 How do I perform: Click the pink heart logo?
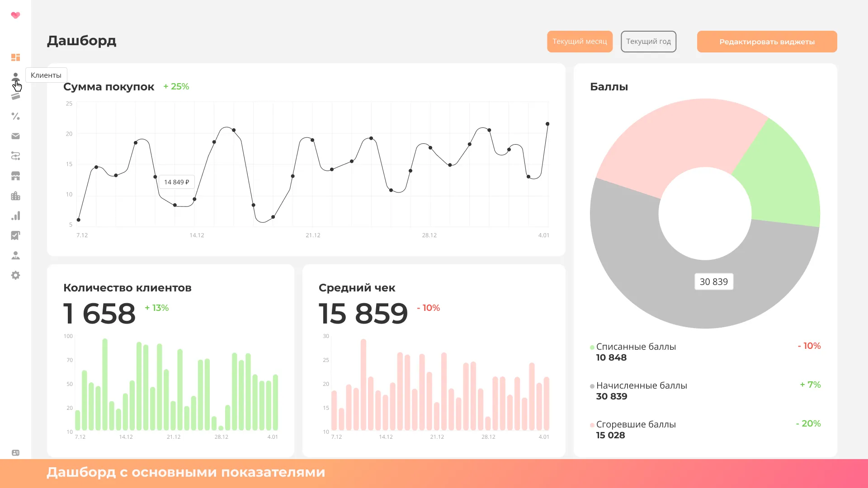(15, 15)
